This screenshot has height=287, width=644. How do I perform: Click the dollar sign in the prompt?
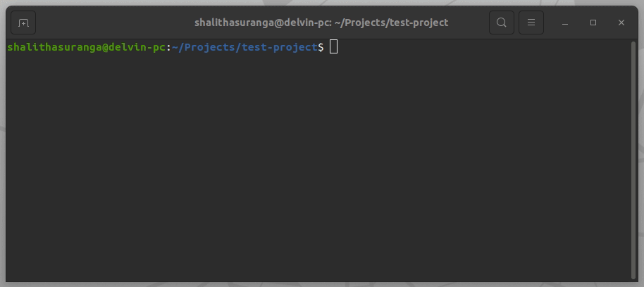(x=321, y=48)
